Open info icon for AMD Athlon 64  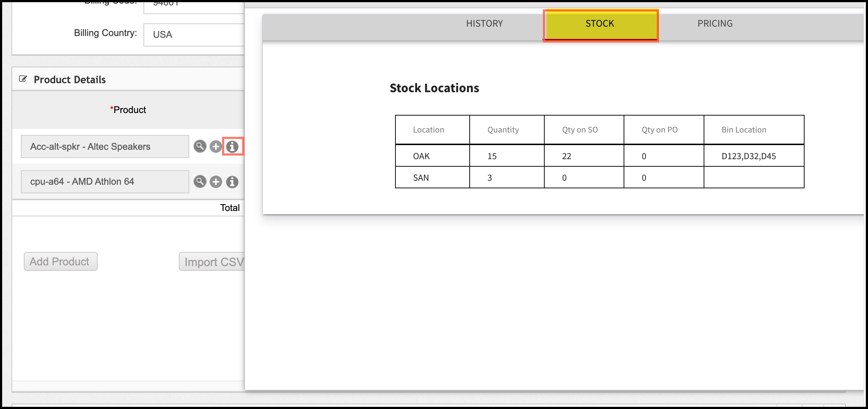[x=232, y=182]
